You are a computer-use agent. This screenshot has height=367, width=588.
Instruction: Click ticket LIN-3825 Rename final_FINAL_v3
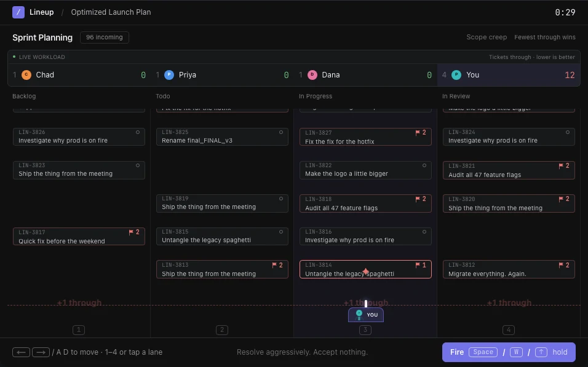click(222, 137)
